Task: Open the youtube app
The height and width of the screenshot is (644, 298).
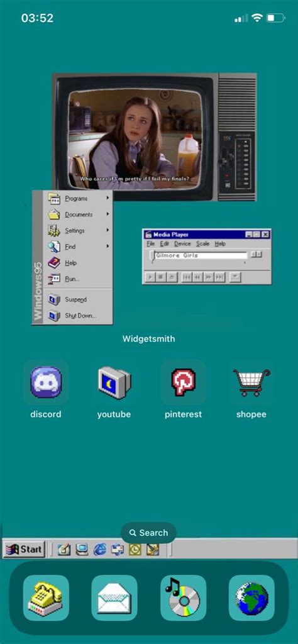Action: [x=114, y=382]
